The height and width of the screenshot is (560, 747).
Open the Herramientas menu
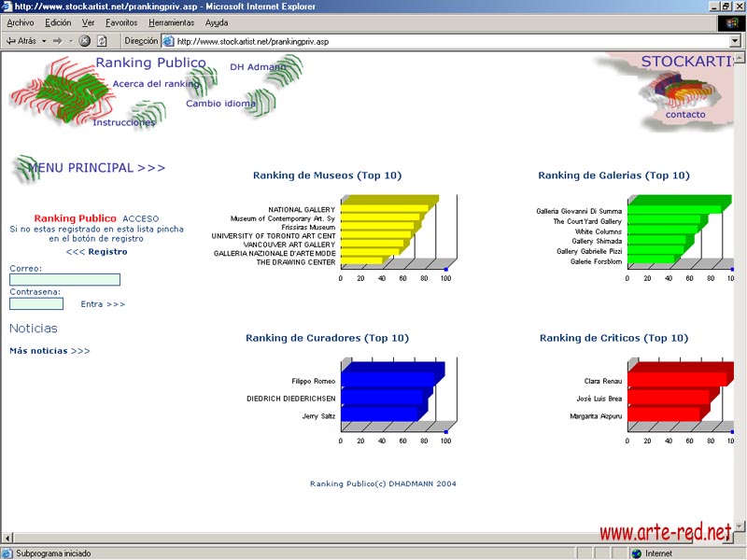click(x=172, y=22)
